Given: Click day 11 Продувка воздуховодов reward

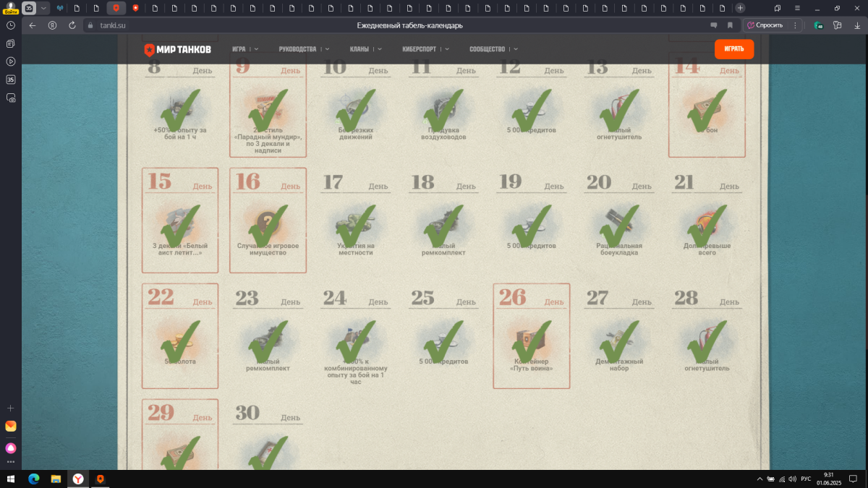Looking at the screenshot, I should coord(443,105).
